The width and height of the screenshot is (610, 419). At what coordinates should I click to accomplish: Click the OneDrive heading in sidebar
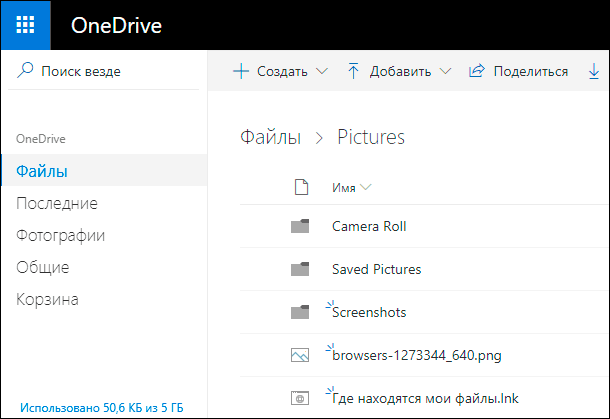[x=41, y=139]
